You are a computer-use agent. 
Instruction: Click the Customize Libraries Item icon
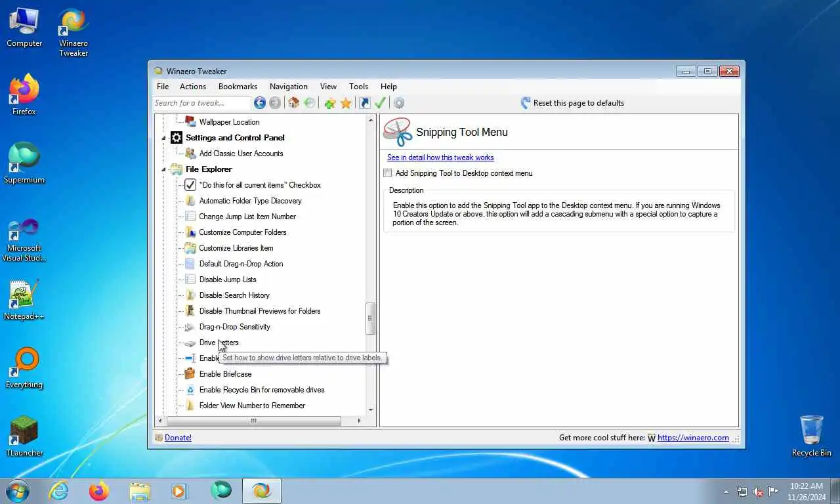[190, 247]
